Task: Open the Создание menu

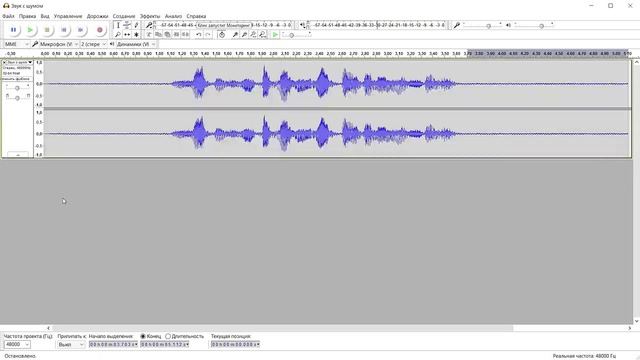Action: (124, 16)
